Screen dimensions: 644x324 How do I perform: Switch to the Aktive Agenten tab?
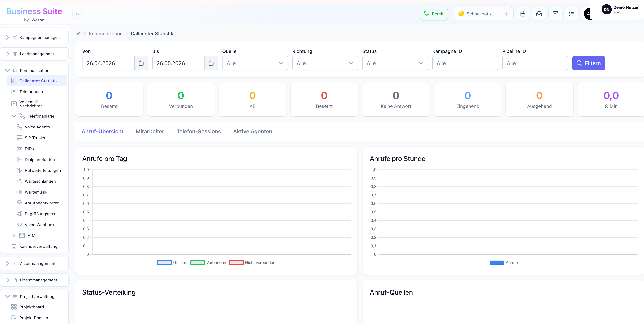click(x=253, y=131)
